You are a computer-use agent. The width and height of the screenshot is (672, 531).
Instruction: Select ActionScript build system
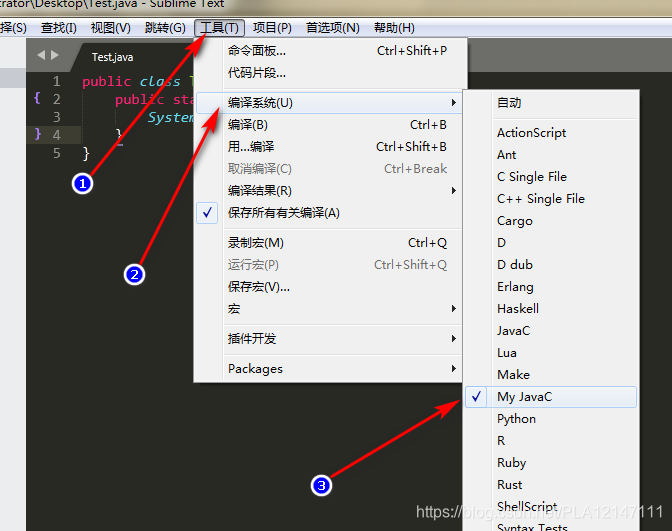(x=551, y=133)
